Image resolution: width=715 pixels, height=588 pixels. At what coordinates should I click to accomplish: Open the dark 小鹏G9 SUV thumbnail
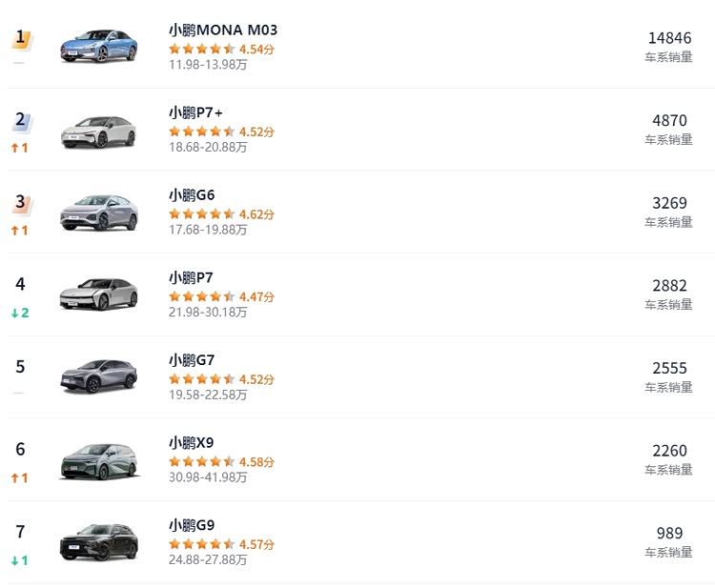(x=99, y=542)
